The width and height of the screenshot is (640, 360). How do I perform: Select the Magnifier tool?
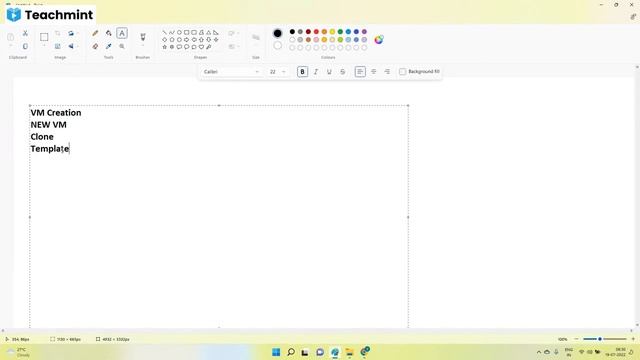[122, 47]
